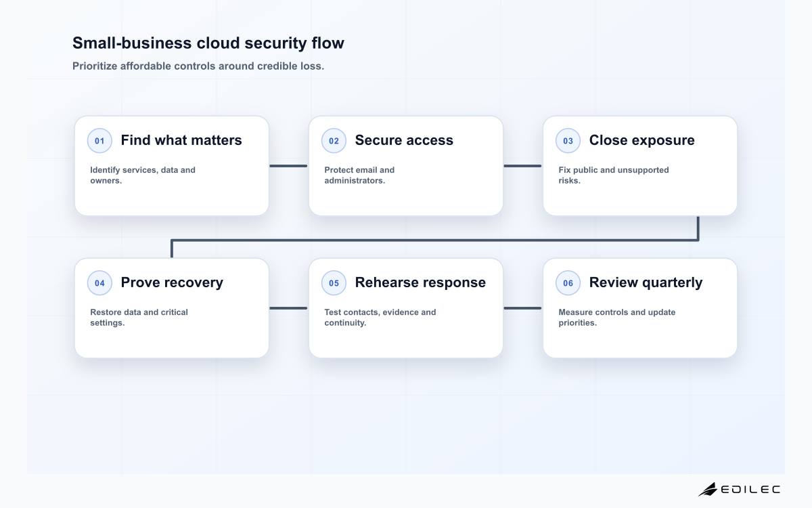
Task: Click "Identify services, data and owners." text
Action: tap(143, 175)
